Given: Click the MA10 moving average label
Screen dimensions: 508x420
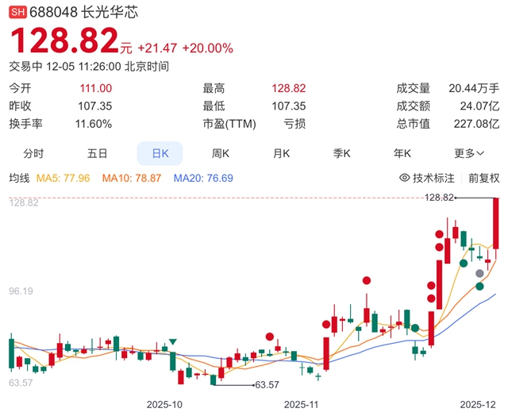Looking at the screenshot, I should pos(132,179).
